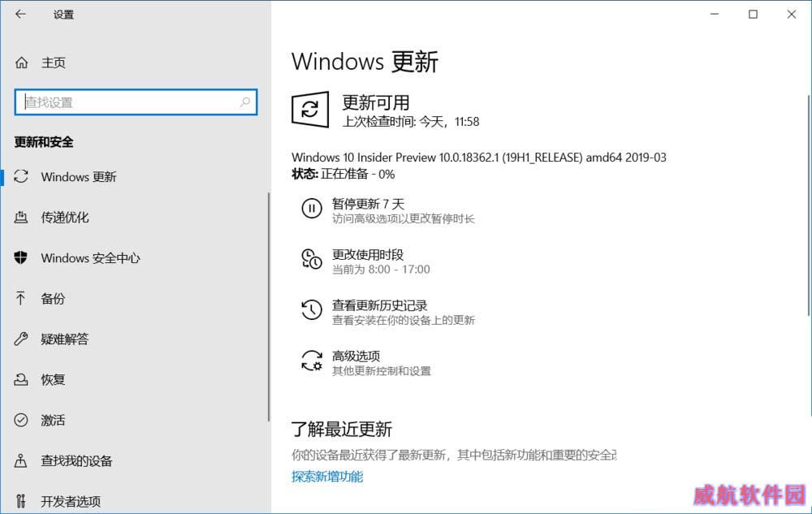Click the 探索新增功能 link
The image size is (812, 514).
327,476
